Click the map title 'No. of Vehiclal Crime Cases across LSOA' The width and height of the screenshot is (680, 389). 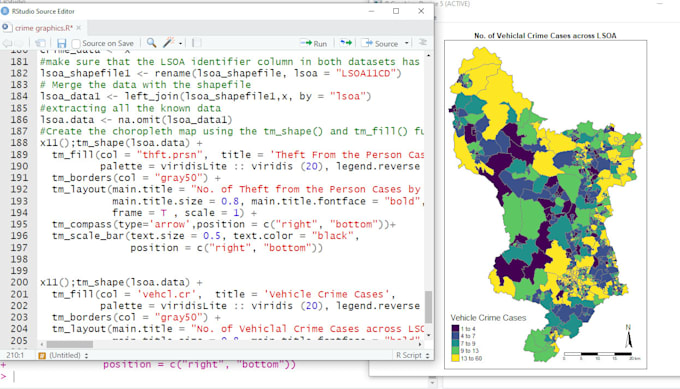[x=545, y=36]
